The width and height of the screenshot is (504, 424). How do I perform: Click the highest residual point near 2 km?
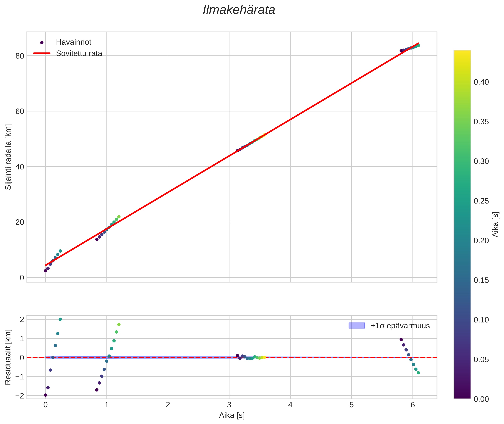tap(60, 319)
